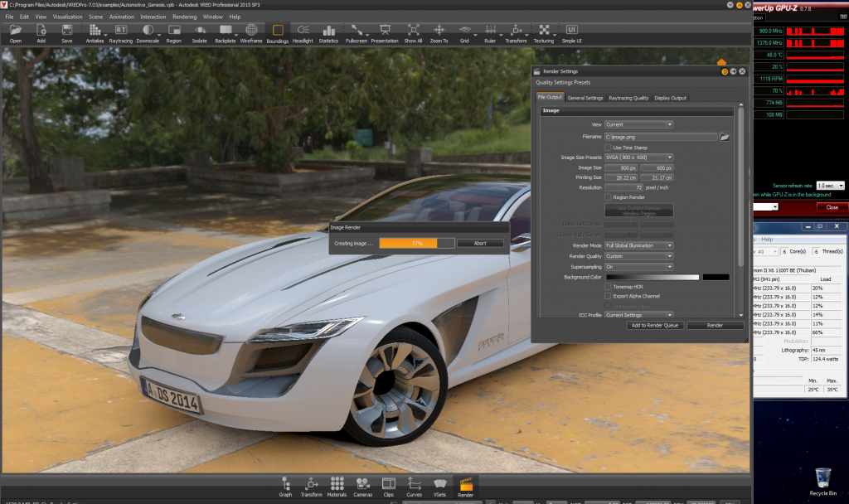Open the Materials editor icon

pyautogui.click(x=337, y=485)
